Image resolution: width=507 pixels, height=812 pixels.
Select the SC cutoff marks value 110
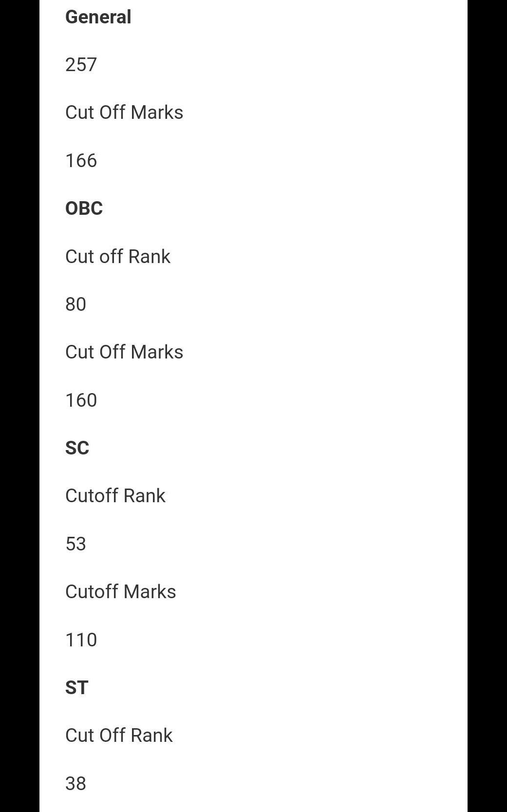(81, 640)
